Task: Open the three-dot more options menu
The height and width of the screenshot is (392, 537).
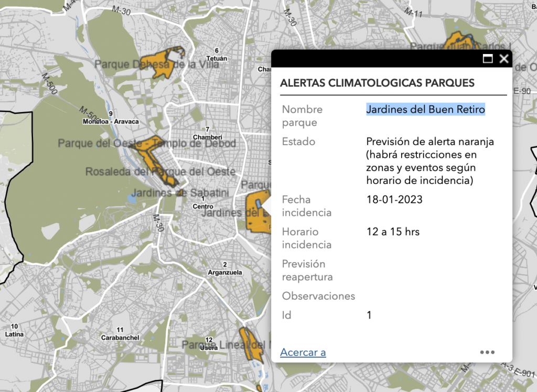Action: tap(487, 352)
